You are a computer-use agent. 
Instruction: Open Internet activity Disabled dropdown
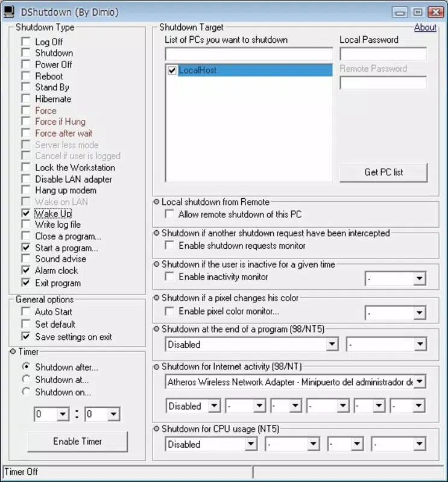pyautogui.click(x=215, y=405)
